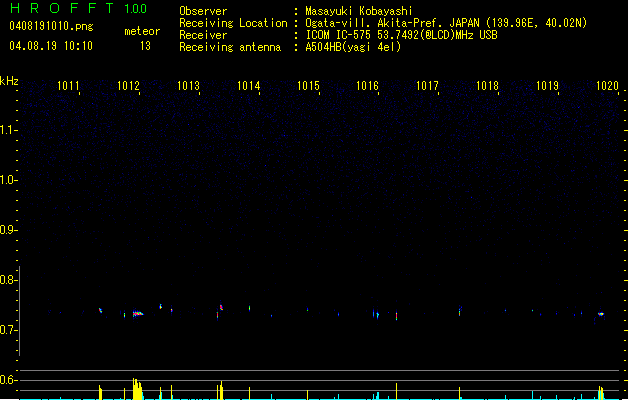Click time axis label 1015
This screenshot has height=400, width=629.
tap(308, 86)
